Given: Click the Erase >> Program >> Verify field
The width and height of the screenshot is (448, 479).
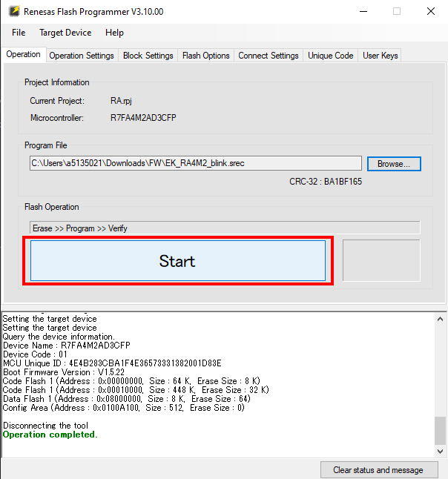Looking at the screenshot, I should pos(225,228).
